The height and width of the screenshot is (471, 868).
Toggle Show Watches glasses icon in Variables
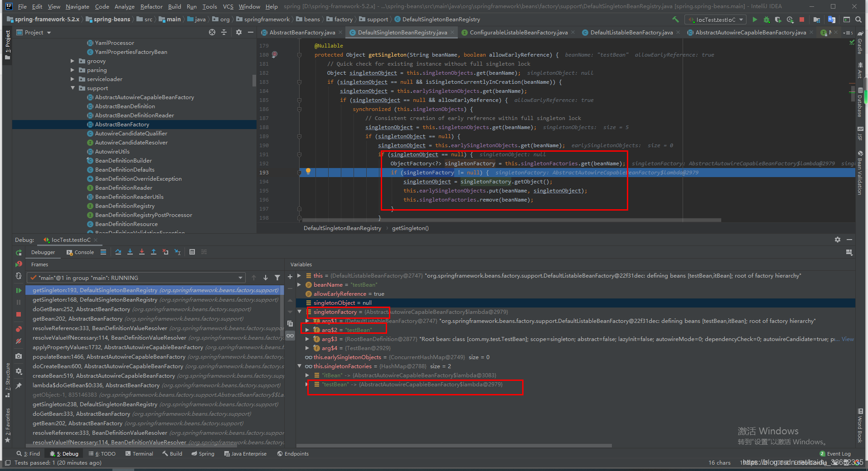(290, 336)
